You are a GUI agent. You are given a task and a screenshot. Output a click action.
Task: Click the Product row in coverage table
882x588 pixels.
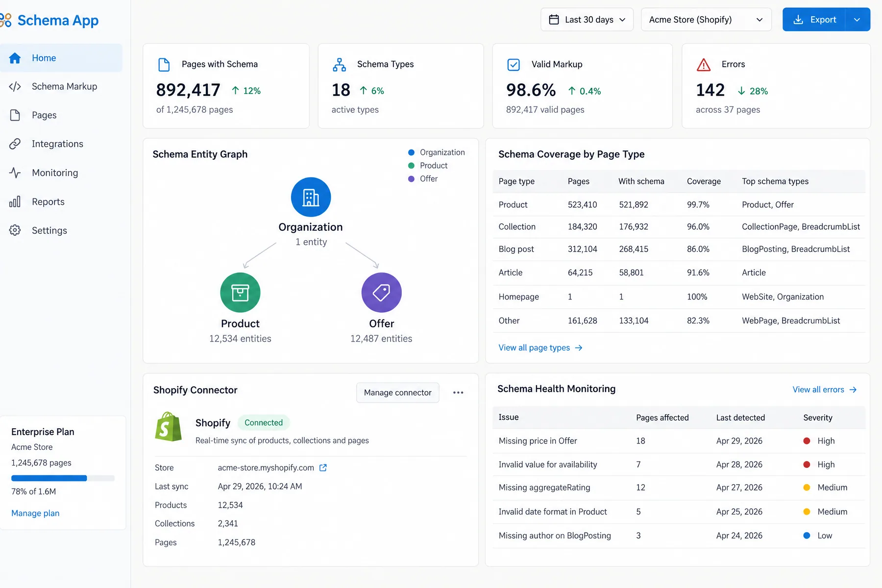tap(679, 205)
